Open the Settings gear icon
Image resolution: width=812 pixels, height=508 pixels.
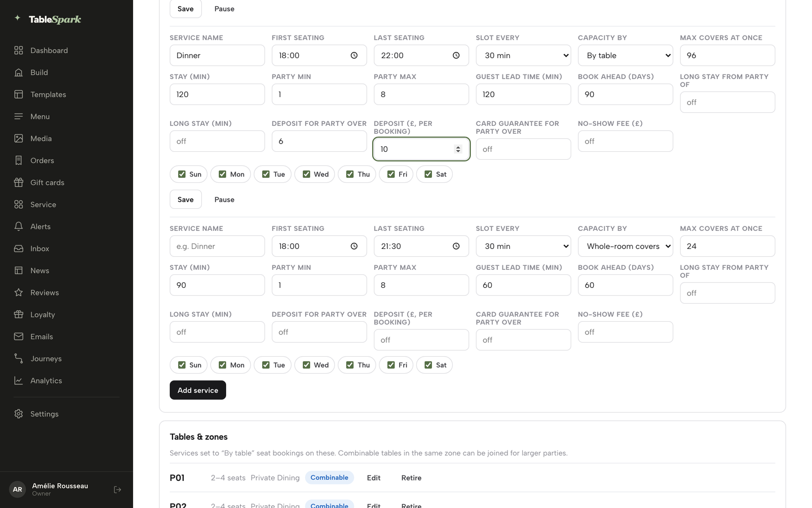tap(19, 414)
